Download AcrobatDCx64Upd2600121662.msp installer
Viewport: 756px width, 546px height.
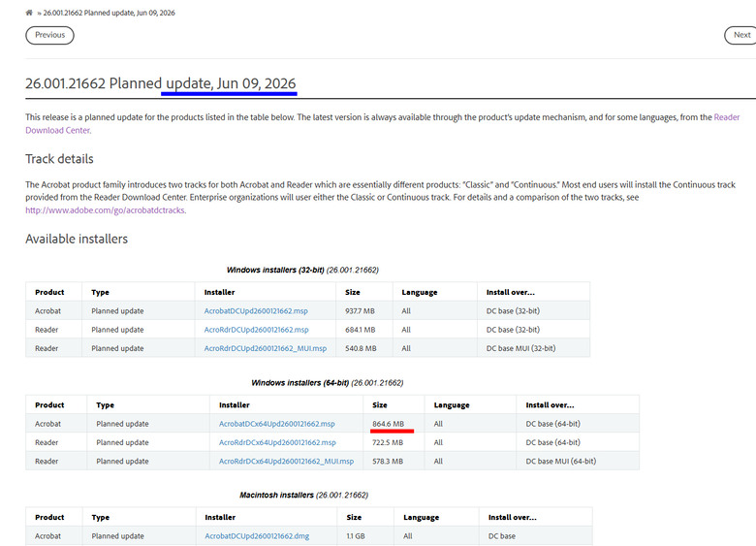click(x=277, y=424)
